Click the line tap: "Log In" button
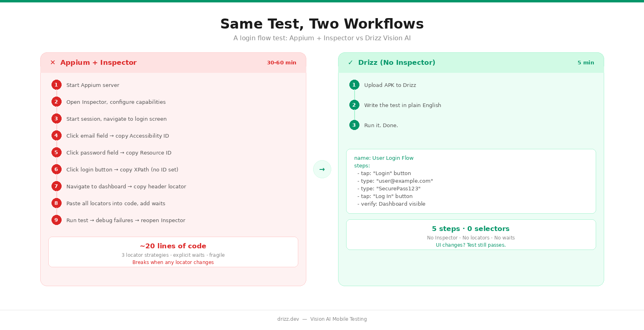Viewport: 644px width, 330px height. tap(385, 196)
